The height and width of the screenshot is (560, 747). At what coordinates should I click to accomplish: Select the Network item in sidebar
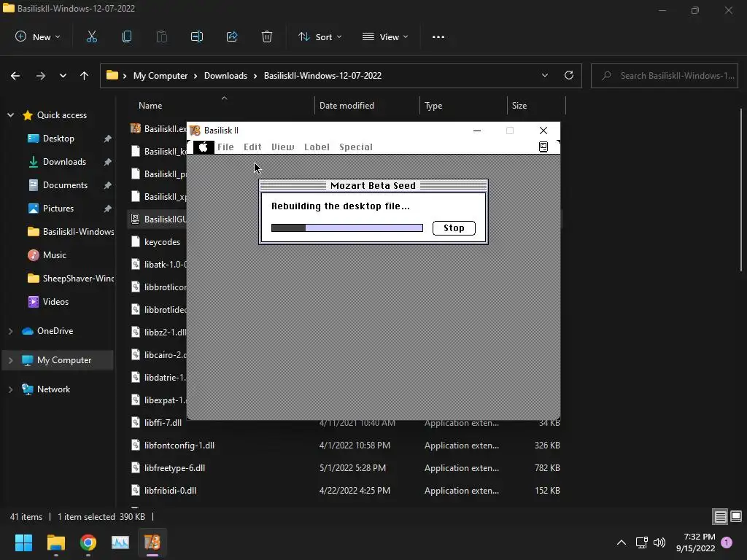53,389
